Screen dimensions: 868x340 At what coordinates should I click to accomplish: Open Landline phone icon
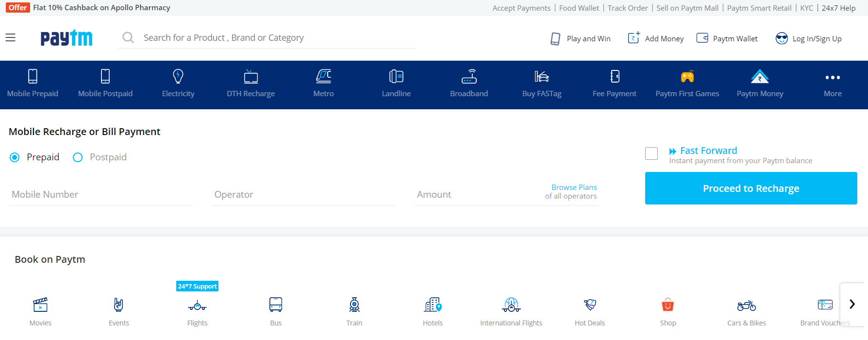point(396,76)
